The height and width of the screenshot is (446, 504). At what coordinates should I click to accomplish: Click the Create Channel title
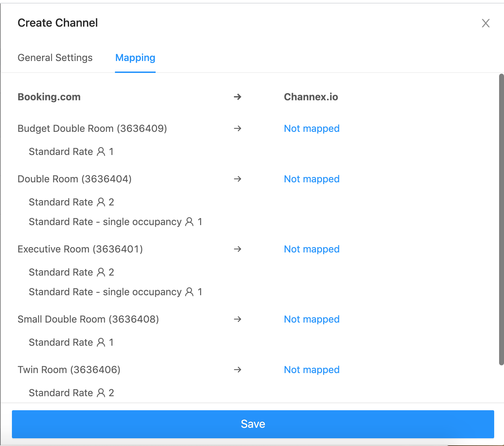[x=58, y=23]
